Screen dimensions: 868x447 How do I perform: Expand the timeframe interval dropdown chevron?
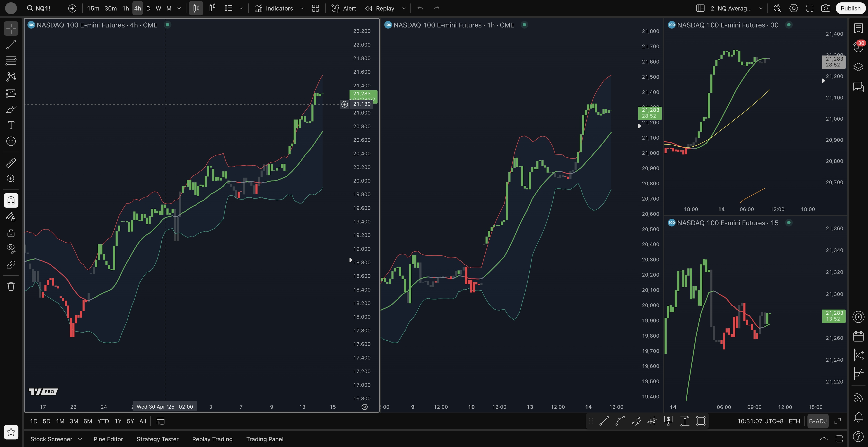pos(179,8)
